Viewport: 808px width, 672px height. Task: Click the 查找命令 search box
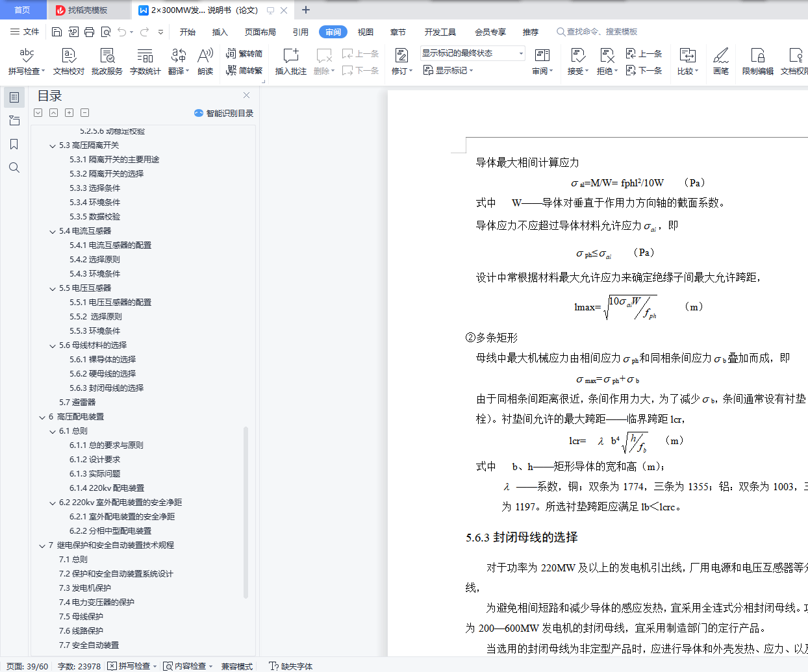(598, 32)
